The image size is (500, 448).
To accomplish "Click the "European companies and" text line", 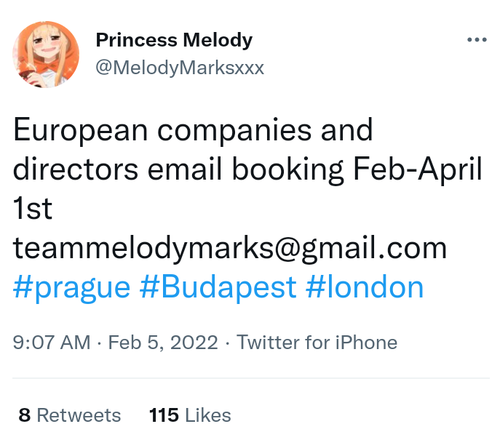I will tap(193, 131).
